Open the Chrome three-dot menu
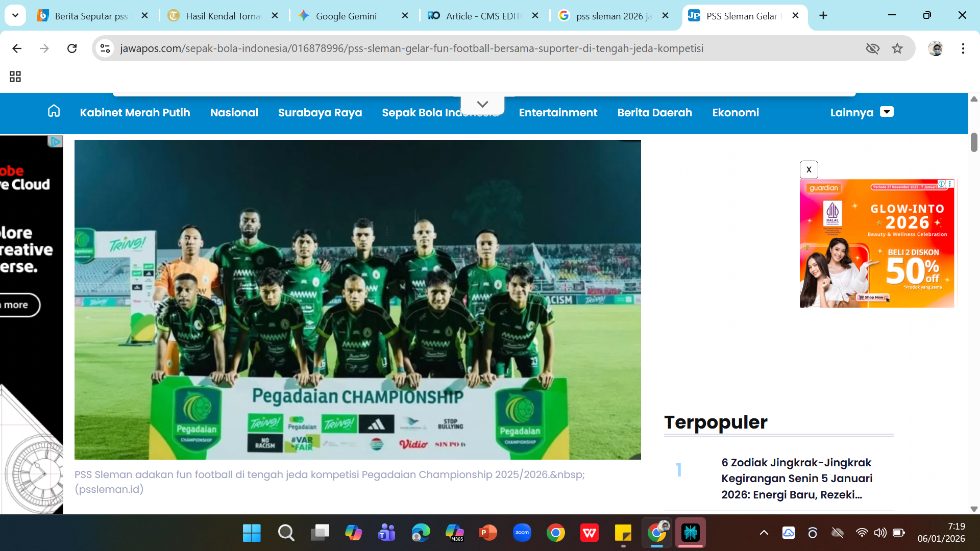This screenshot has width=980, height=551. (963, 48)
